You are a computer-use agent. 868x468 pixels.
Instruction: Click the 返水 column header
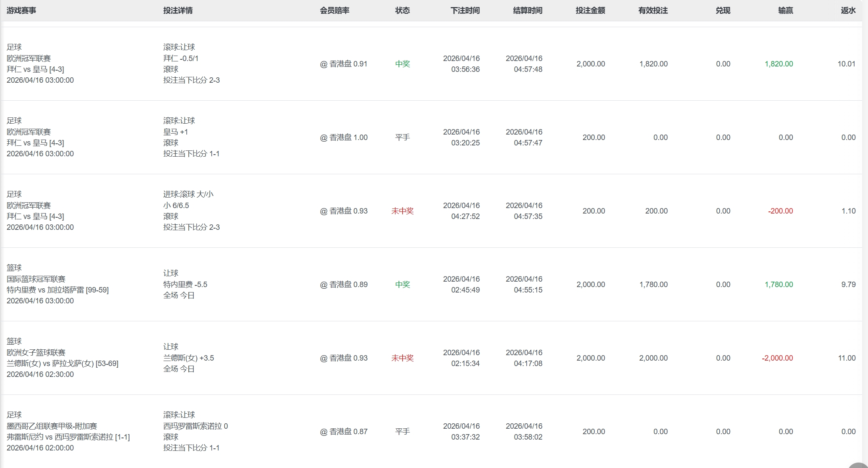(x=848, y=10)
